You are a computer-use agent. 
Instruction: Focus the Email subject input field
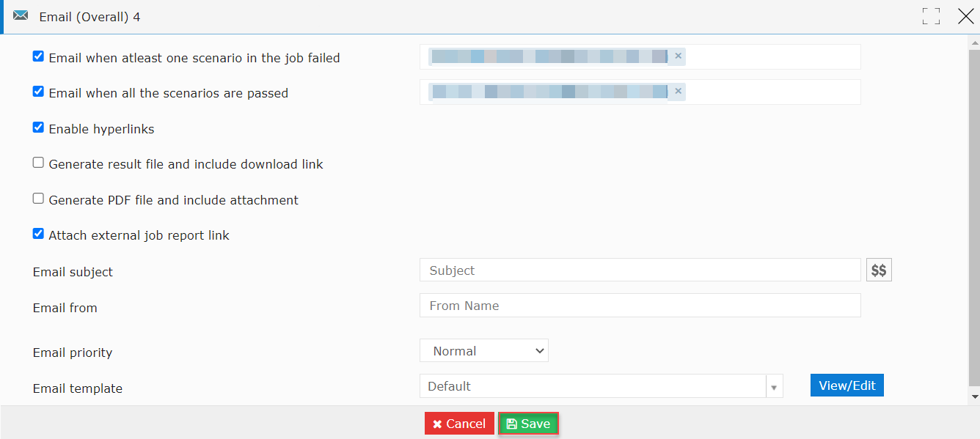(640, 270)
